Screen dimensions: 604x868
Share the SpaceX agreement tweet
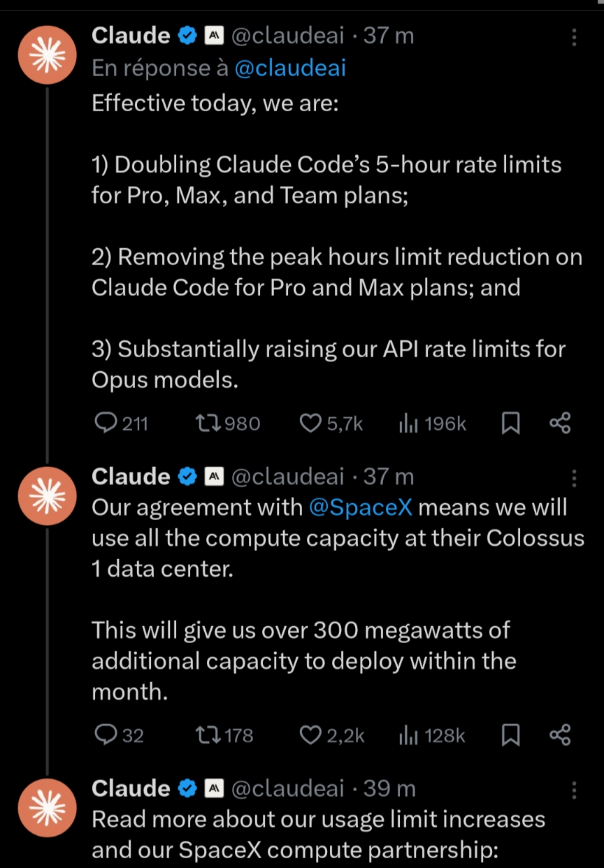pos(560,735)
